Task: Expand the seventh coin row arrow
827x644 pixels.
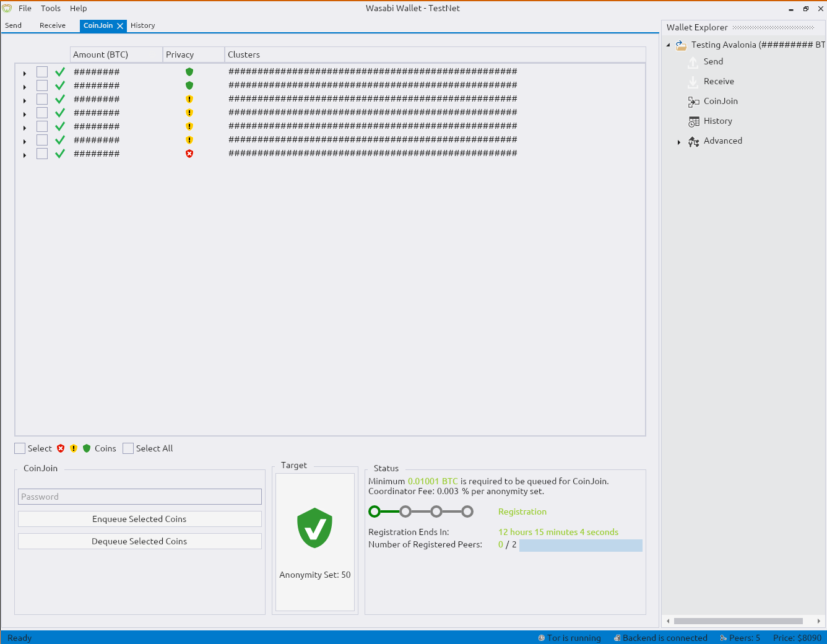Action: (x=25, y=155)
